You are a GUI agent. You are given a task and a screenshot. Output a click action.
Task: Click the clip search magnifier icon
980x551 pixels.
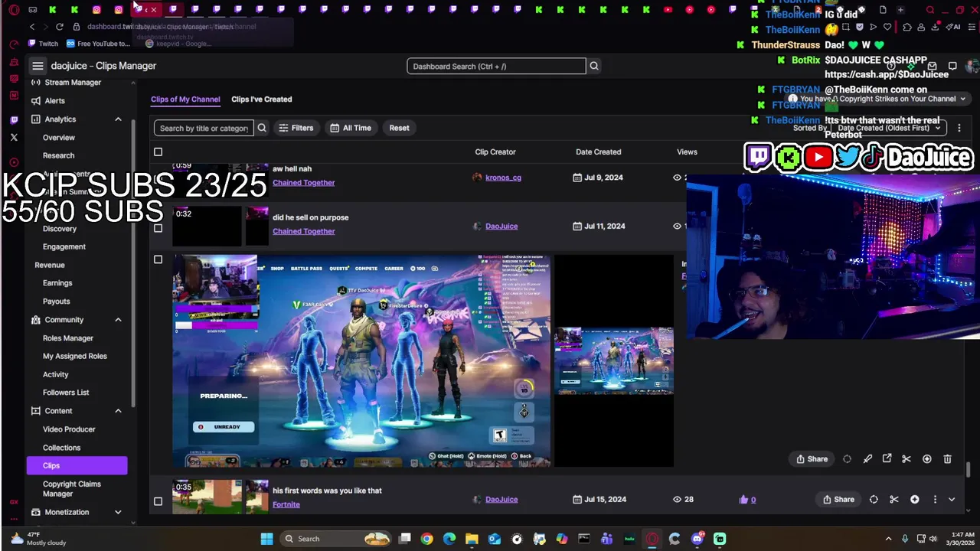tap(262, 128)
